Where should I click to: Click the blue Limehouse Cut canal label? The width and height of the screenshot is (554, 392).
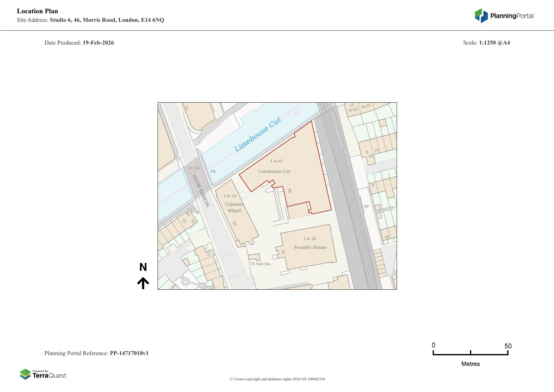coord(257,135)
